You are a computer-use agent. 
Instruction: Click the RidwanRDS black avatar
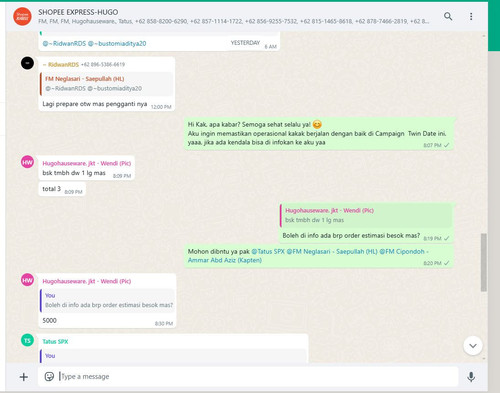coord(27,63)
